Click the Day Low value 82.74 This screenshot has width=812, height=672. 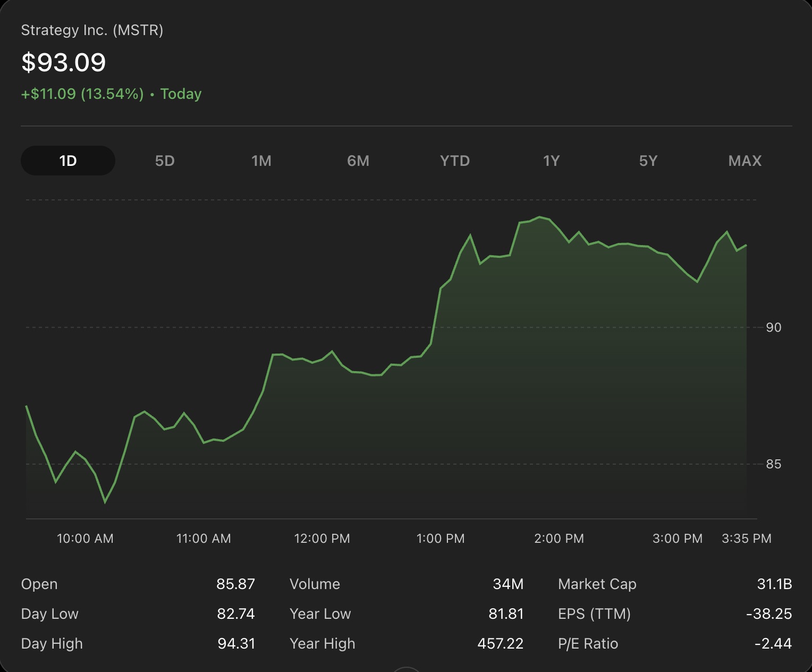point(236,614)
